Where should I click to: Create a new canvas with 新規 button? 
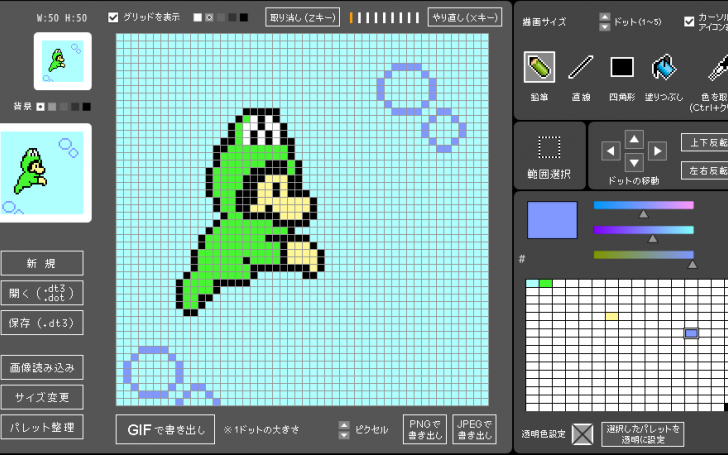tap(42, 263)
